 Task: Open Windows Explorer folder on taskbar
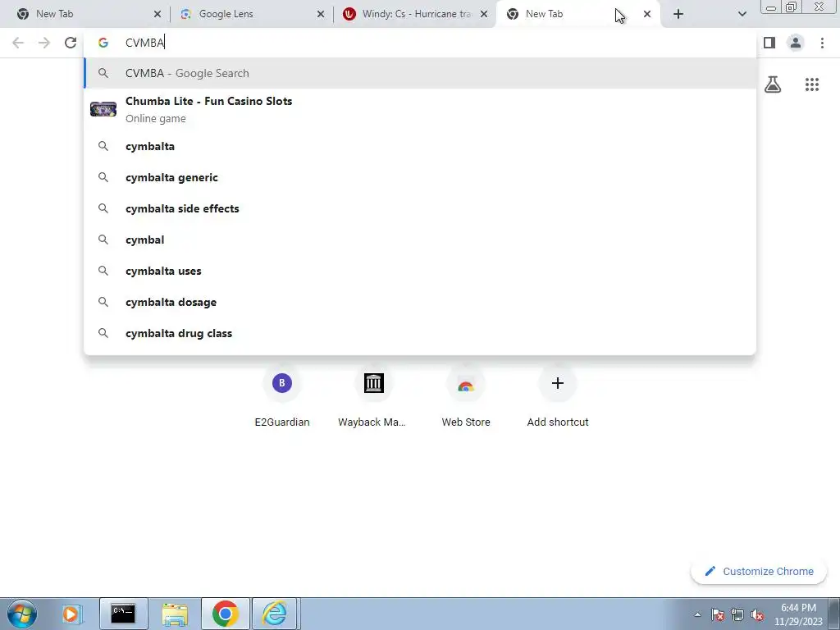(175, 614)
